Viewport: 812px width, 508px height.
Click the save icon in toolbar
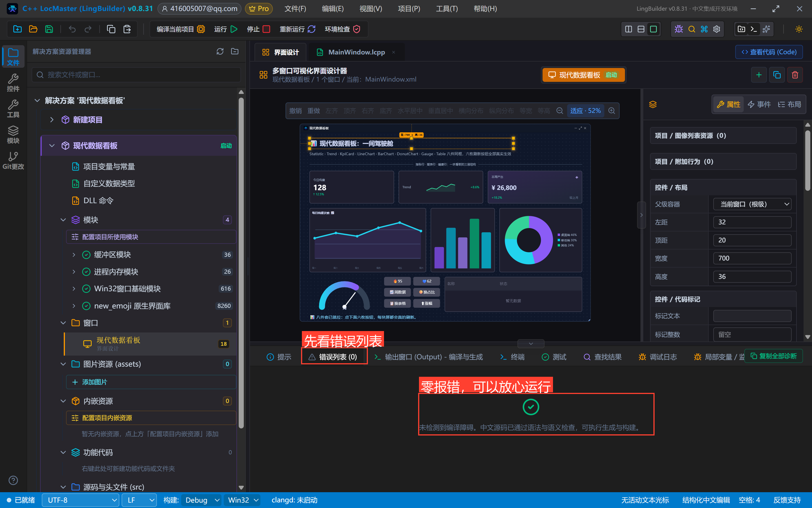coord(49,29)
